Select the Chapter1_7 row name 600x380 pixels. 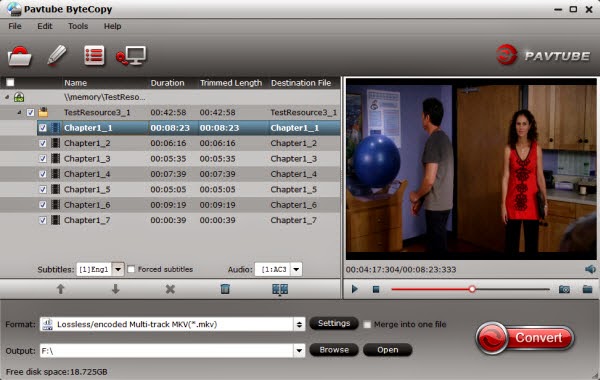coord(87,220)
